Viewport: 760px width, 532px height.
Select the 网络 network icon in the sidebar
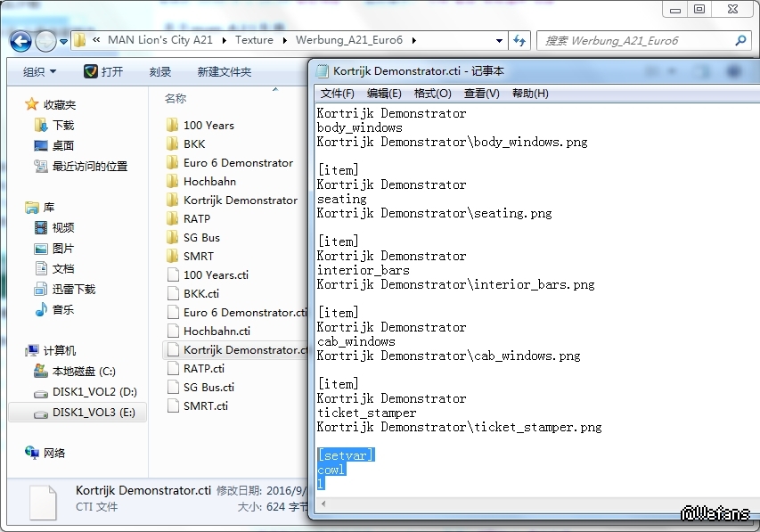click(x=32, y=453)
